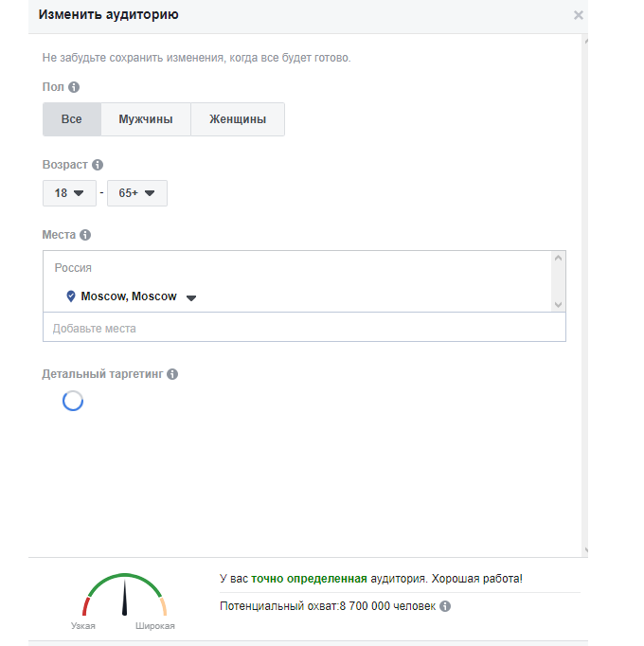Click the info icon beside Возраст

[x=98, y=165]
